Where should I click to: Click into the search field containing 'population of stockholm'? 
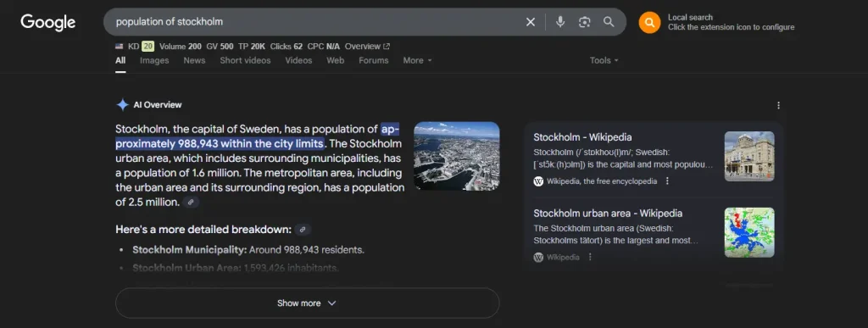[315, 22]
